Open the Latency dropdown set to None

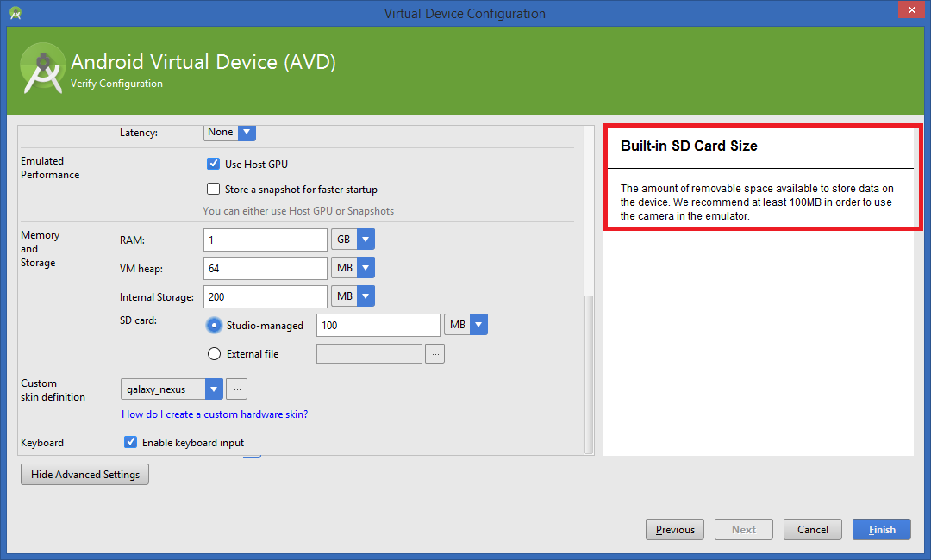[x=230, y=133]
